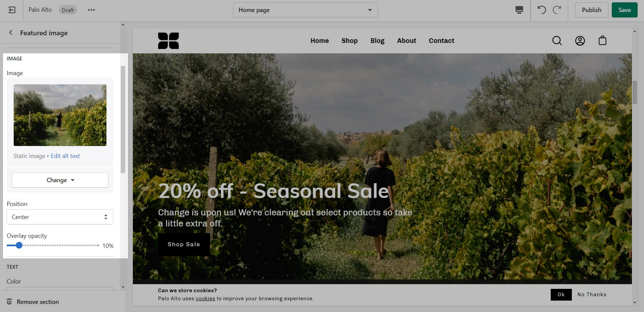This screenshot has width=644, height=312.
Task: Click the Edit alt text link
Action: 65,156
